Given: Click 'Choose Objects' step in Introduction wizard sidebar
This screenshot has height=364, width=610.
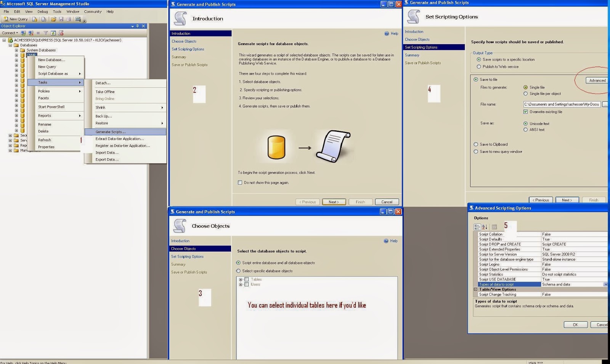Looking at the screenshot, I should tap(184, 42).
